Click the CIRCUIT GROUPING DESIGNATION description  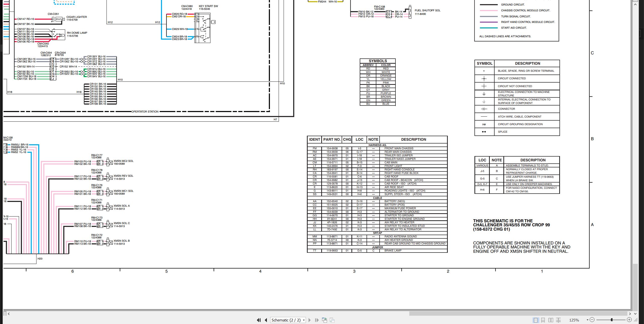(520, 124)
